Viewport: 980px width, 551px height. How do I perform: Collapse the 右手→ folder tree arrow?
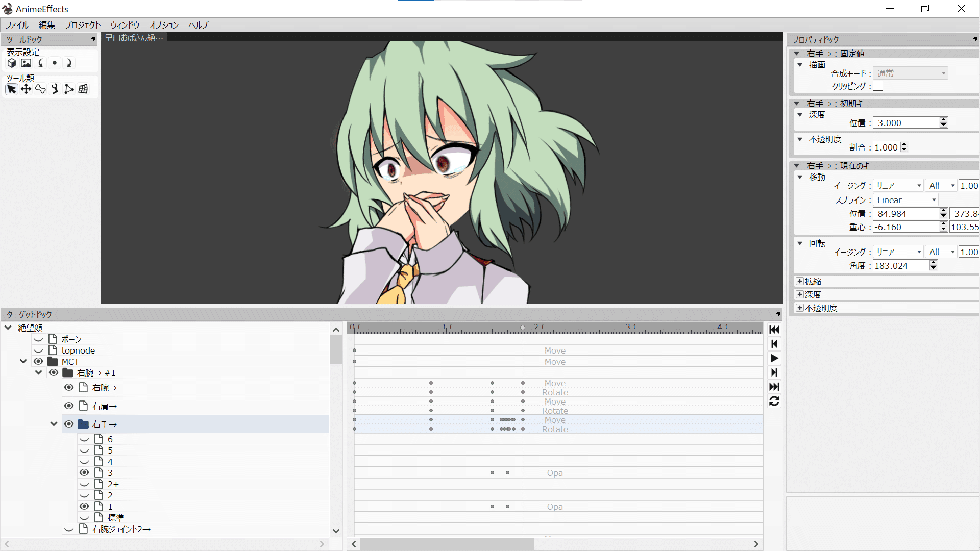point(54,424)
